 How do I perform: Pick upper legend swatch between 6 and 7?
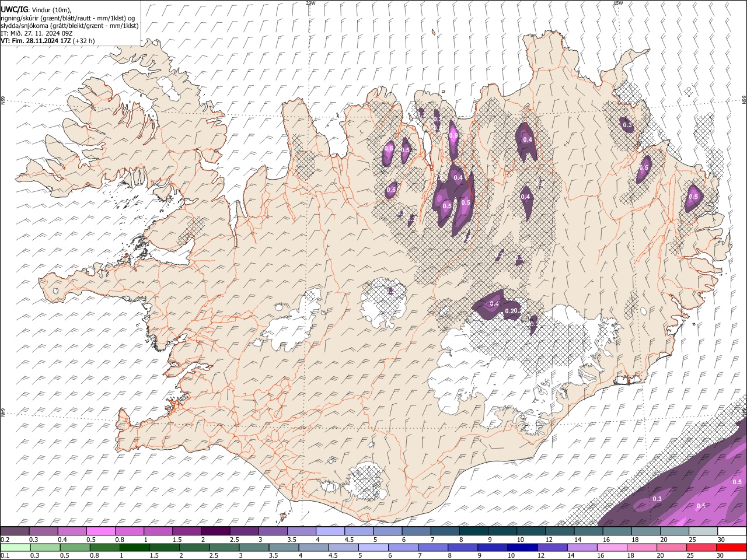tap(417, 531)
